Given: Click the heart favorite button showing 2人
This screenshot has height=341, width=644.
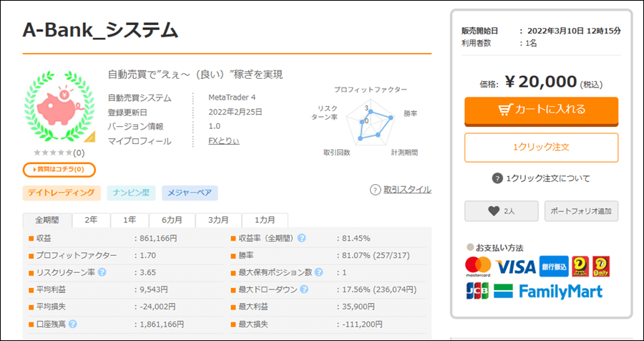Looking at the screenshot, I should 501,211.
